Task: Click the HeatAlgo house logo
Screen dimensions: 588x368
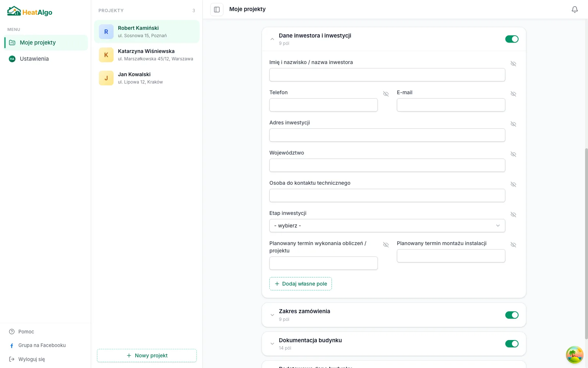Action: [x=14, y=11]
